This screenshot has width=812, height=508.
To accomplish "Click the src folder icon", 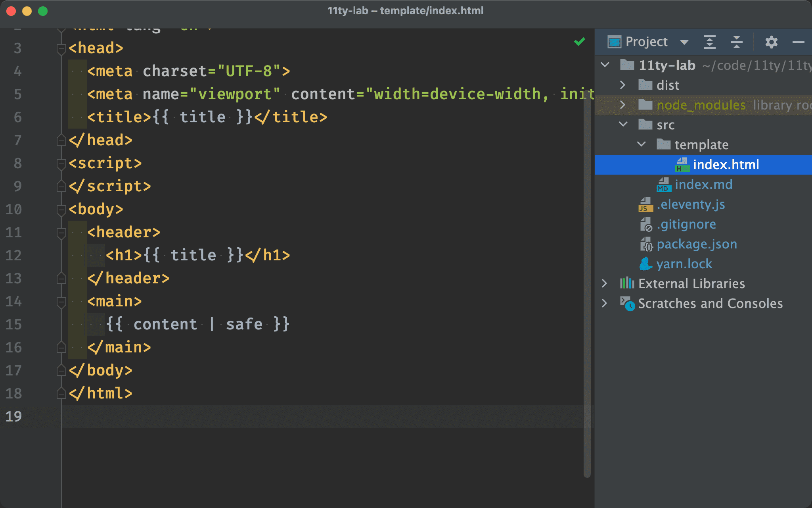I will click(645, 124).
